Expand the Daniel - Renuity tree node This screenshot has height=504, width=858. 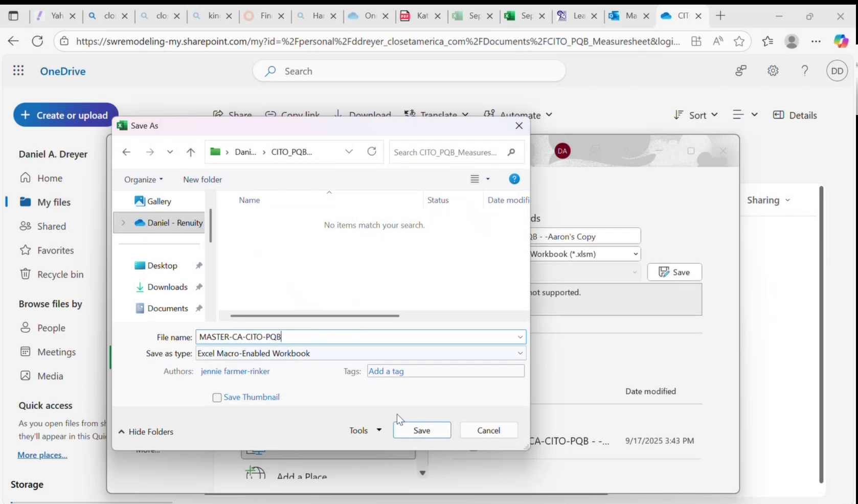point(123,222)
